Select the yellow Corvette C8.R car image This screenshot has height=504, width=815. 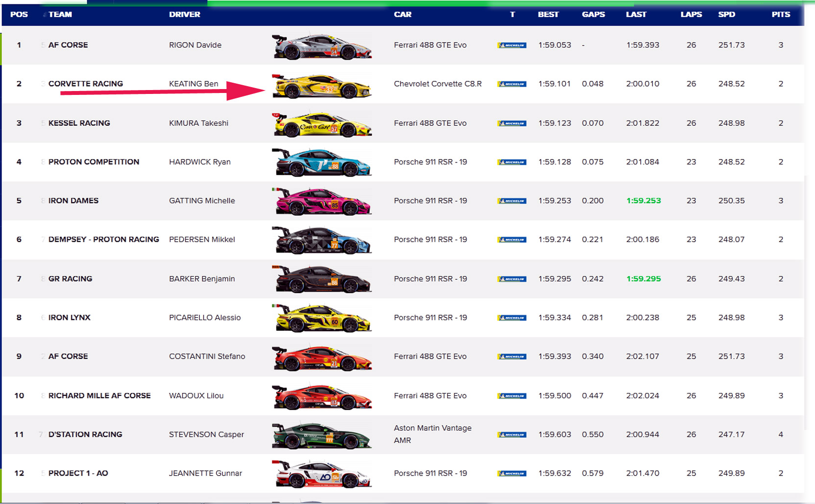pyautogui.click(x=322, y=85)
